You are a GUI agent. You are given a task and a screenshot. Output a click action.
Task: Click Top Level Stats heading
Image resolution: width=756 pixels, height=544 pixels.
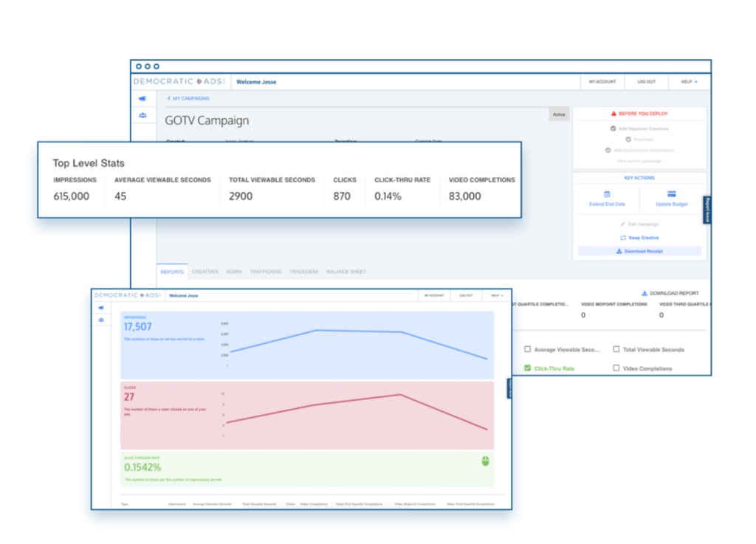pyautogui.click(x=89, y=163)
